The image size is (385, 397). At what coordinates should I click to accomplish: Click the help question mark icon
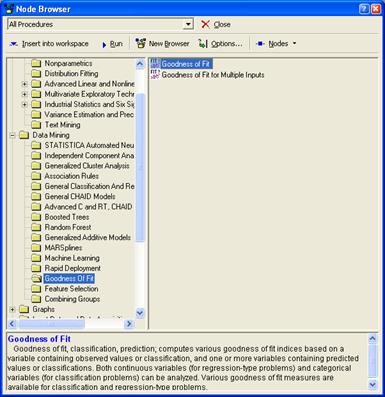pos(364,9)
